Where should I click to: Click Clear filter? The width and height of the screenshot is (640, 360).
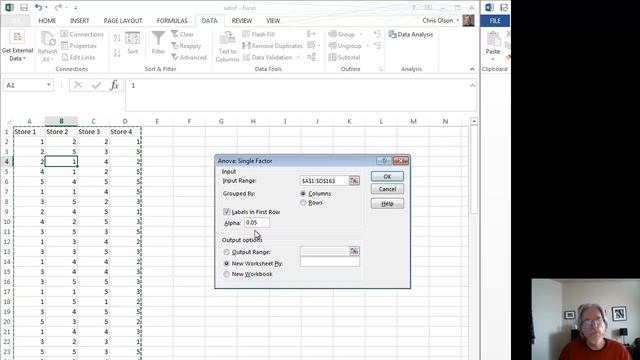pyautogui.click(x=182, y=34)
